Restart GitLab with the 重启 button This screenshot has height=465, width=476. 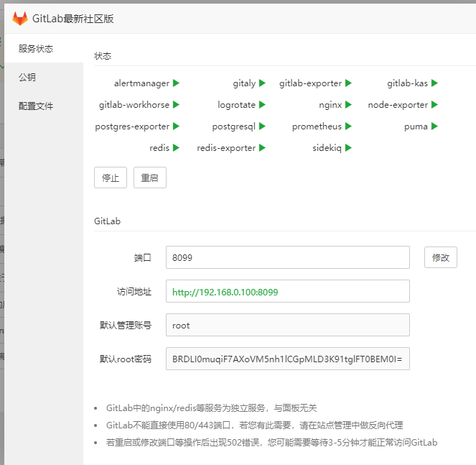[150, 178]
